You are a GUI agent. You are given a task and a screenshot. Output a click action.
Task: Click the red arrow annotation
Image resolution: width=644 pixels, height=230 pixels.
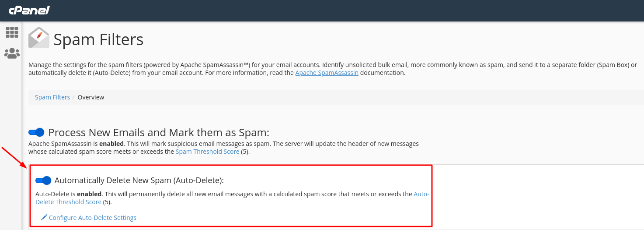click(14, 157)
